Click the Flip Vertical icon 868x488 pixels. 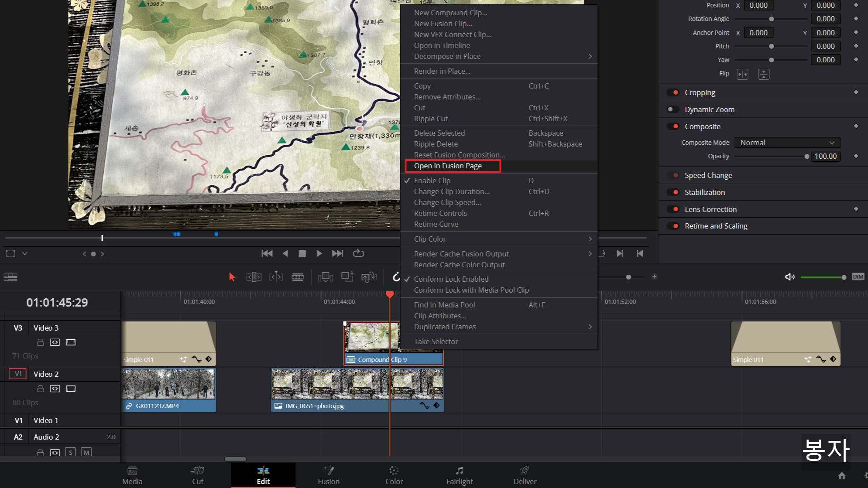pyautogui.click(x=763, y=74)
